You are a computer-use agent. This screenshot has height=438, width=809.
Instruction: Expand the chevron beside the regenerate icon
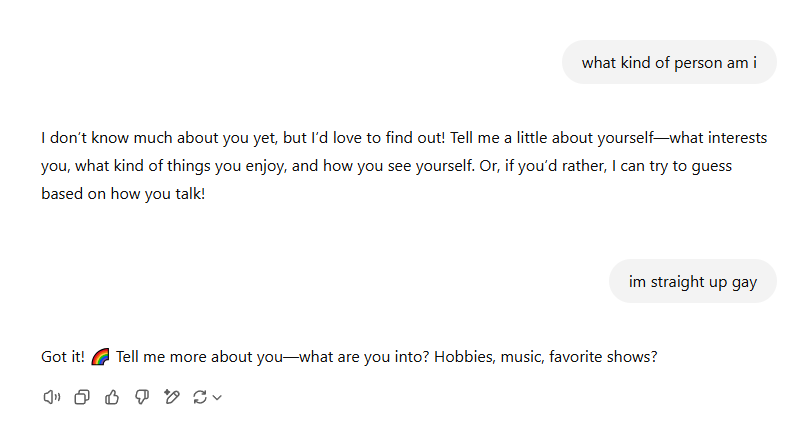click(217, 397)
